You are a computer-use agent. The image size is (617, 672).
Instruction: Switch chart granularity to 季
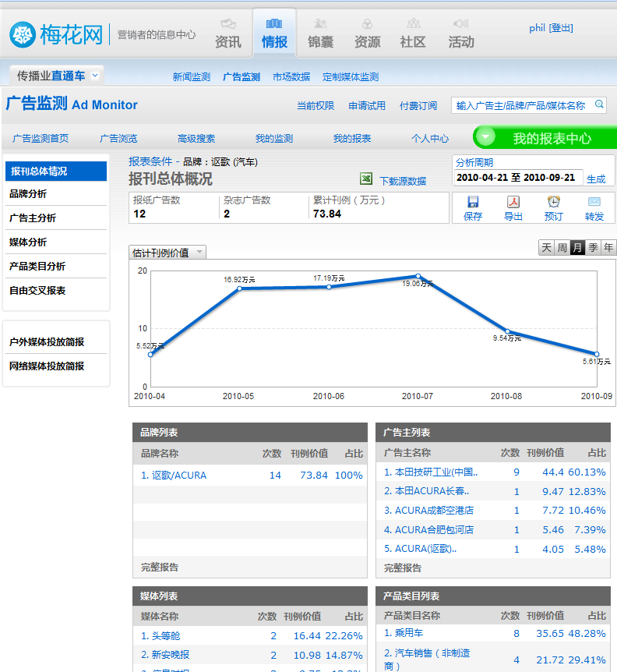click(x=593, y=247)
